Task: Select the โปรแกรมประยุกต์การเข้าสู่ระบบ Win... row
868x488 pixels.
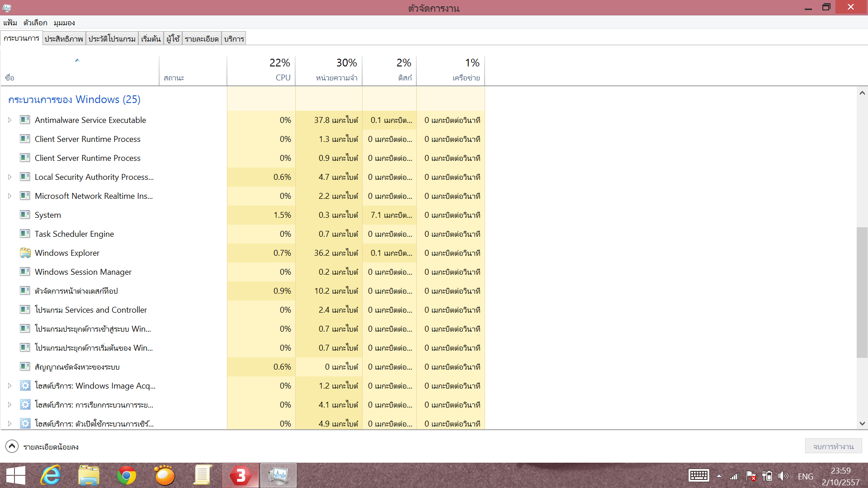Action: [x=243, y=328]
